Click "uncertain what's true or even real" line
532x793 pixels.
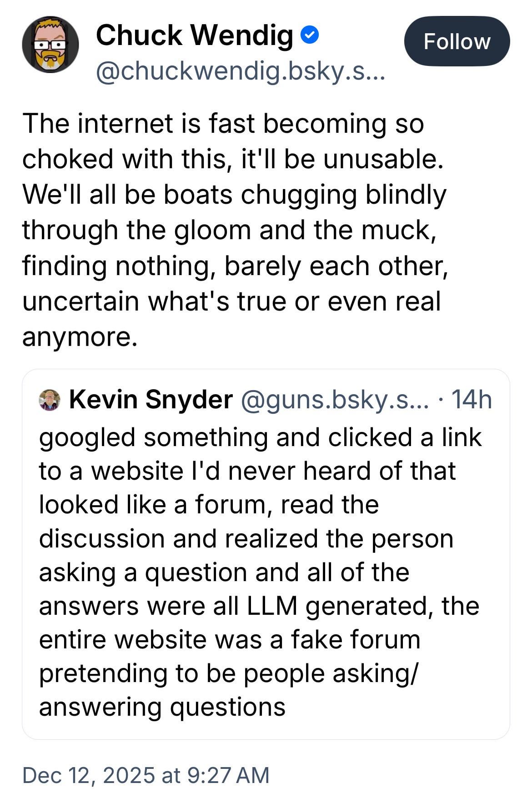(x=231, y=301)
